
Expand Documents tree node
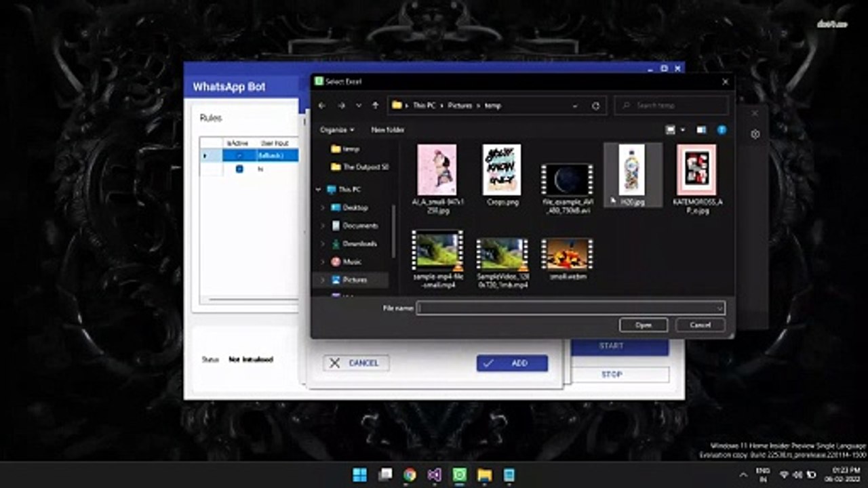(323, 226)
